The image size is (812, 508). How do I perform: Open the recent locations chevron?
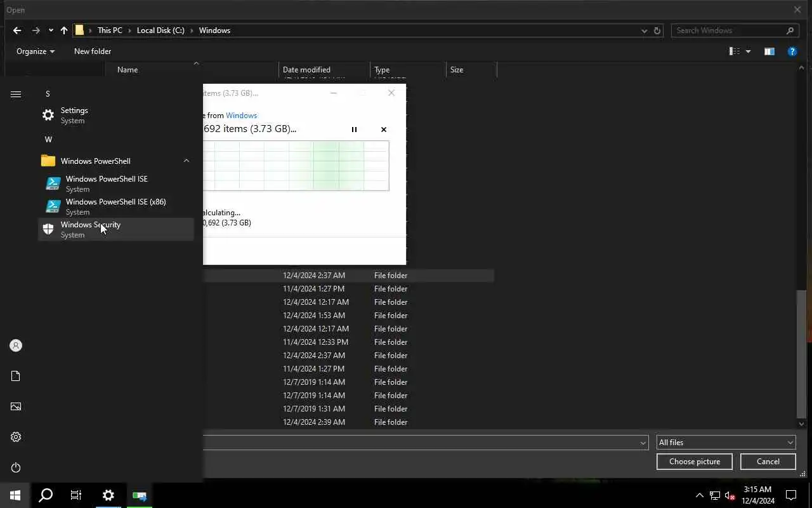tap(51, 30)
